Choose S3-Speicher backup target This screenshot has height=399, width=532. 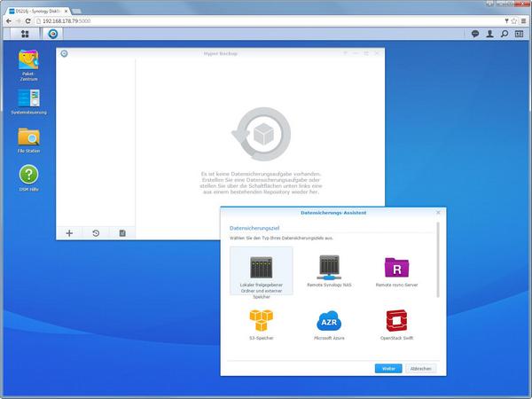click(262, 325)
